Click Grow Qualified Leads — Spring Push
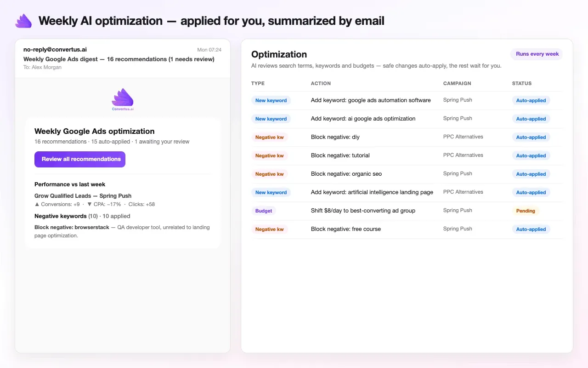The height and width of the screenshot is (368, 588). point(83,196)
